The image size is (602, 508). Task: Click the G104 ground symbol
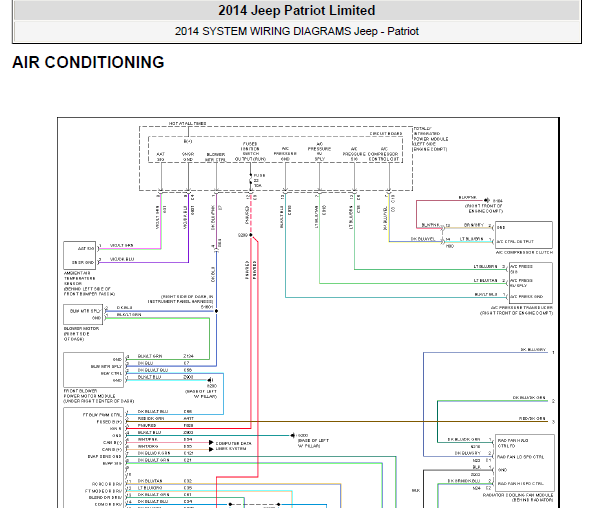(x=487, y=200)
